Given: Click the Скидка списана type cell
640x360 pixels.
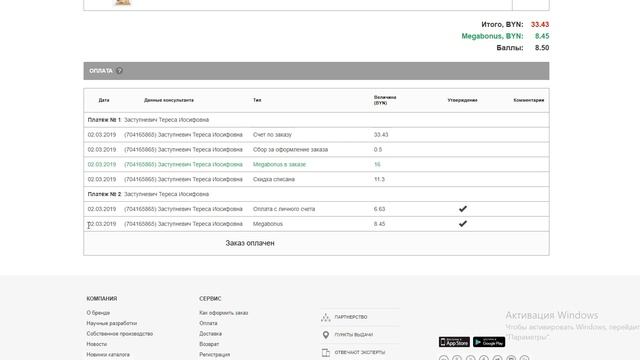Looking at the screenshot, I should [274, 179].
